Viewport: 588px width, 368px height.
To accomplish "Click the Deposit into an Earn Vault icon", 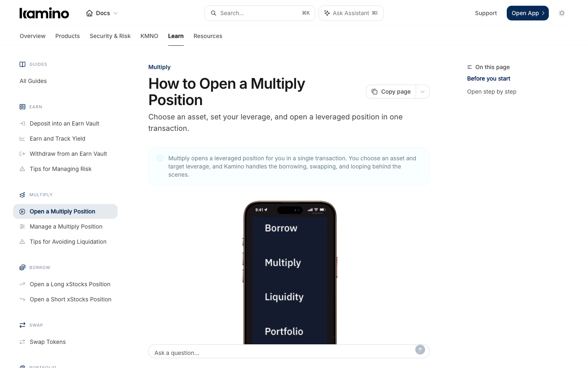I will [x=22, y=123].
